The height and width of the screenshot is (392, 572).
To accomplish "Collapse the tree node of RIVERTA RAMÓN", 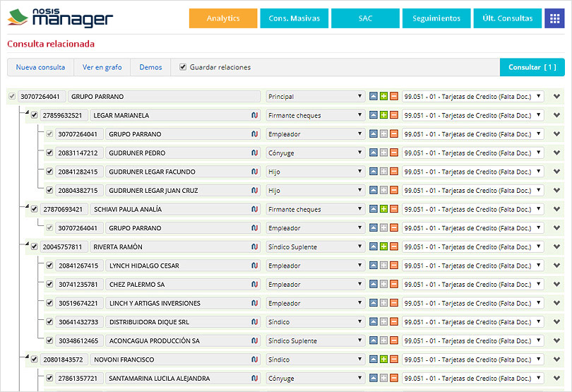I will point(27,244).
